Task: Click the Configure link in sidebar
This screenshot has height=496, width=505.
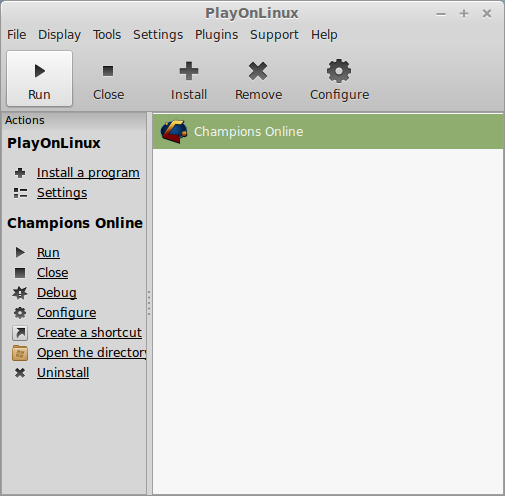Action: point(66,313)
